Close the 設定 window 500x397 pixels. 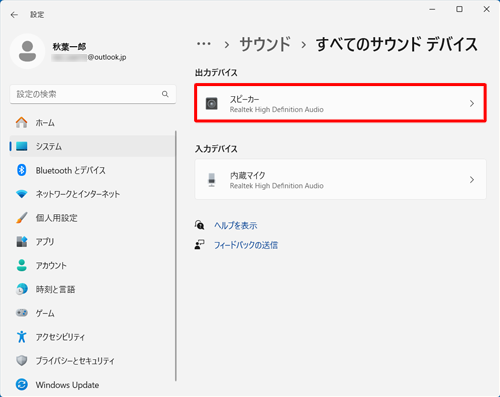[x=486, y=9]
